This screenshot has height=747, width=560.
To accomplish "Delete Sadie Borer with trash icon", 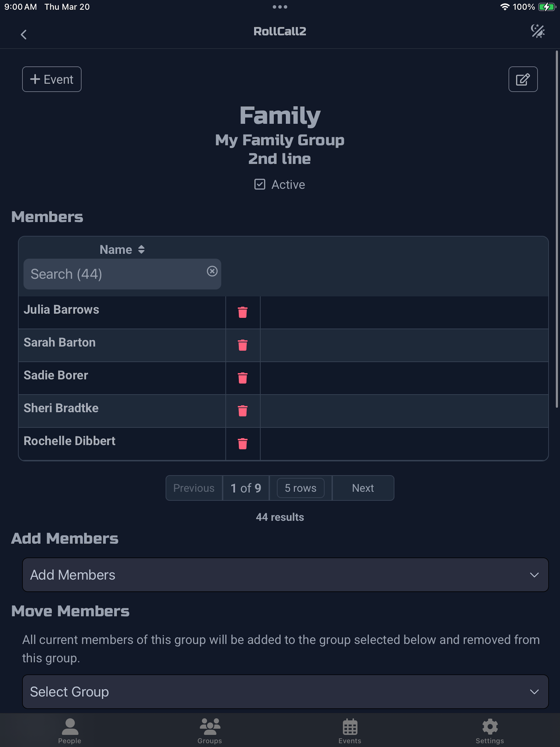I will click(243, 378).
